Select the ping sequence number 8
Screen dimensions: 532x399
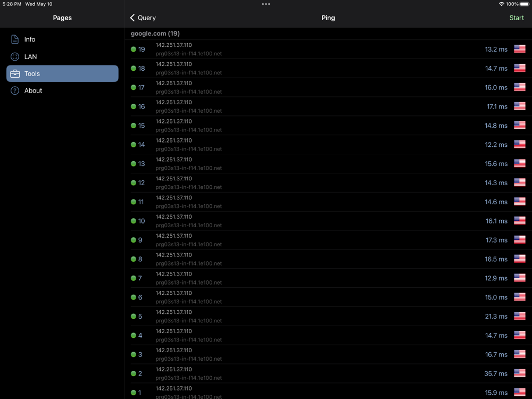[140, 259]
